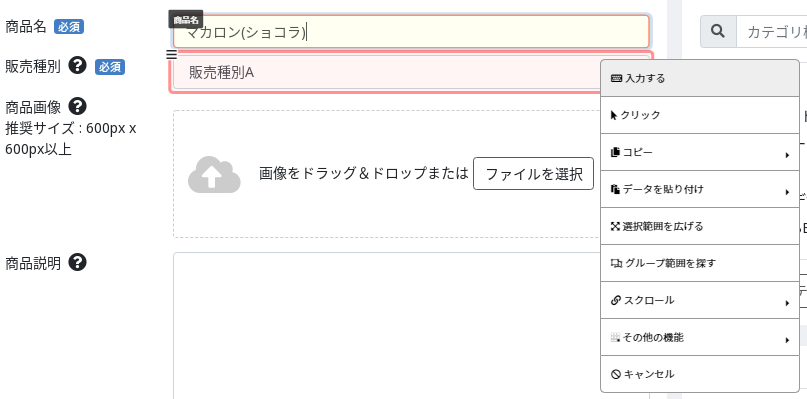Open the 販売種別A dropdown
Image resolution: width=807 pixels, height=399 pixels.
(x=386, y=73)
